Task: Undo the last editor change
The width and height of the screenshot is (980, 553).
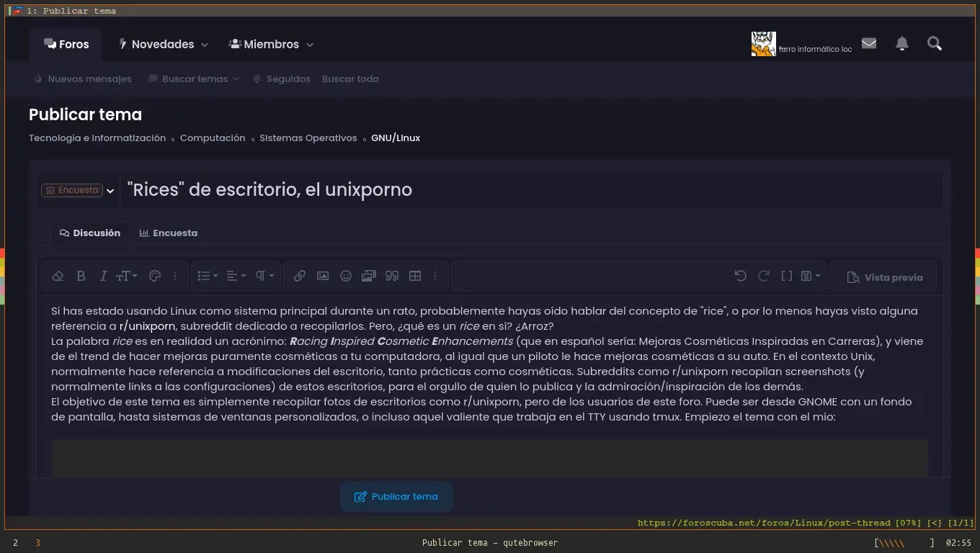Action: click(x=740, y=276)
